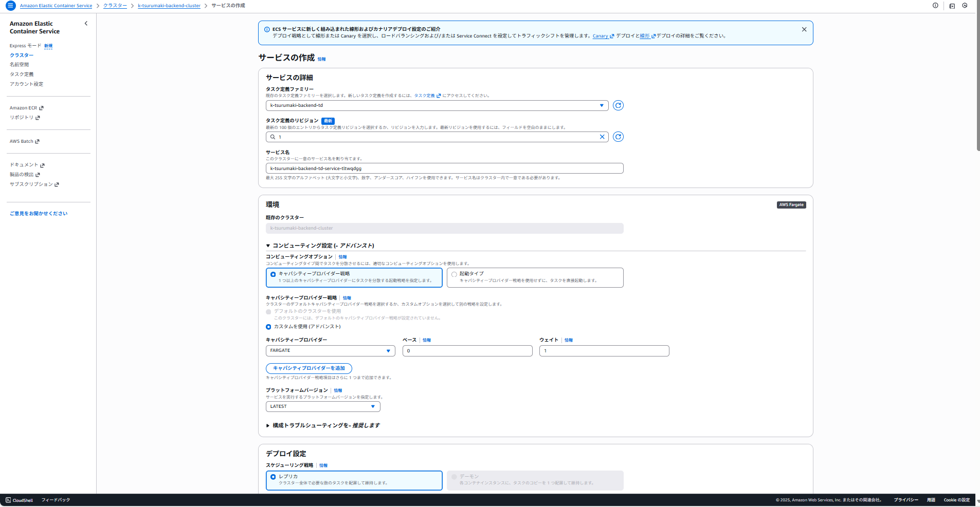Open Amazon ECR external link
Viewport: 980px width, 507px height.
click(x=27, y=108)
